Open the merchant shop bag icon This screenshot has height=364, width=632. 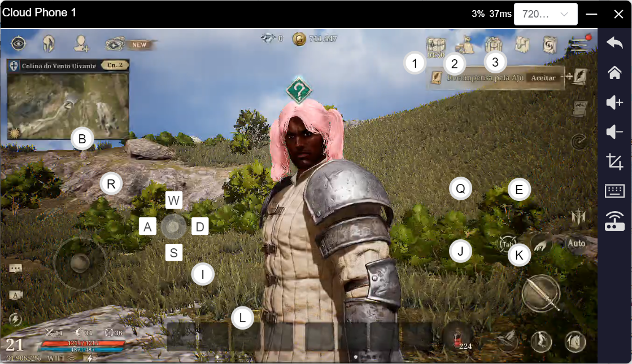(x=465, y=45)
